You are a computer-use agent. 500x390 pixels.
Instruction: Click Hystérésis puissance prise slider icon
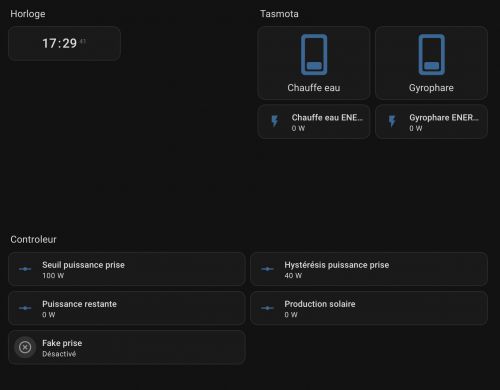[267, 269]
